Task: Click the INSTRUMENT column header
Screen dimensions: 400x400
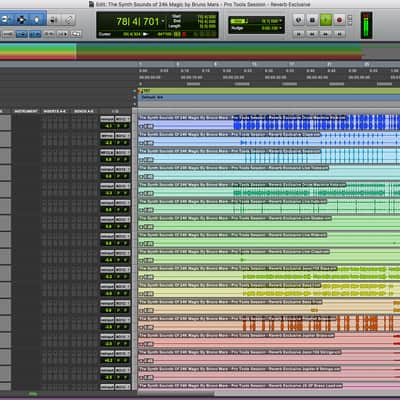Action: [x=26, y=111]
